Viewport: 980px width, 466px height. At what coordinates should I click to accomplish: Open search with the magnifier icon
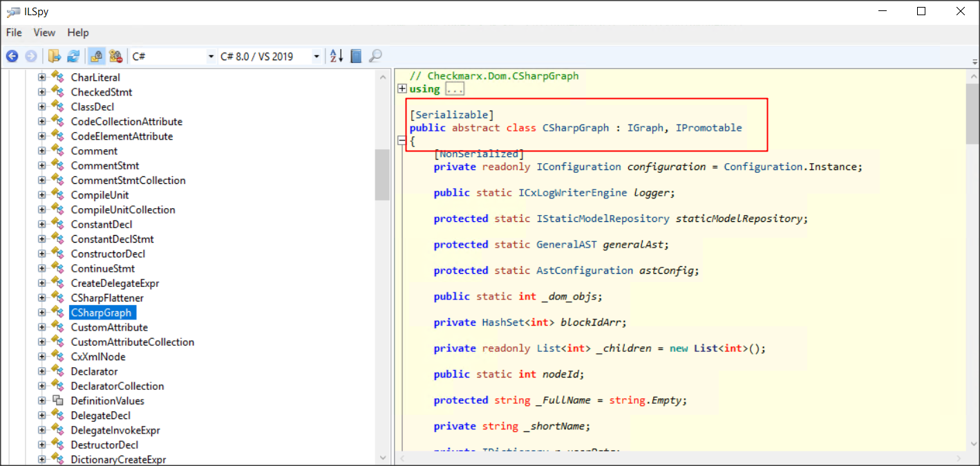point(375,56)
